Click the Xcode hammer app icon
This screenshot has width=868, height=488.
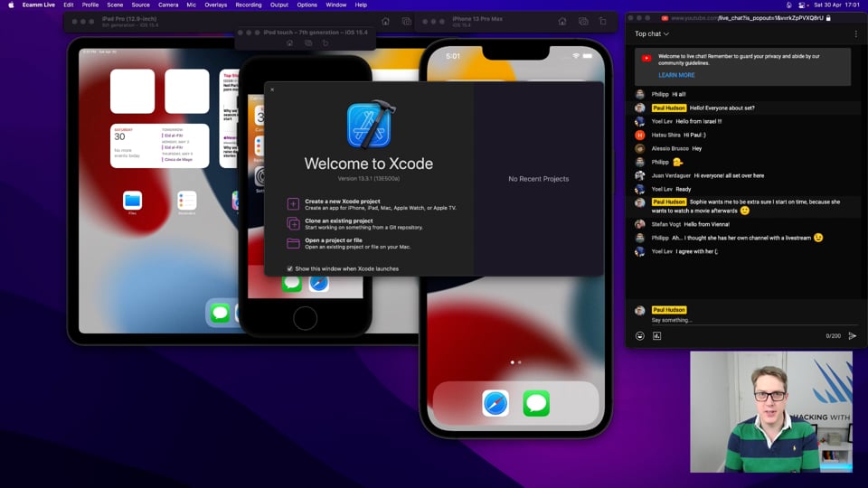(x=369, y=125)
